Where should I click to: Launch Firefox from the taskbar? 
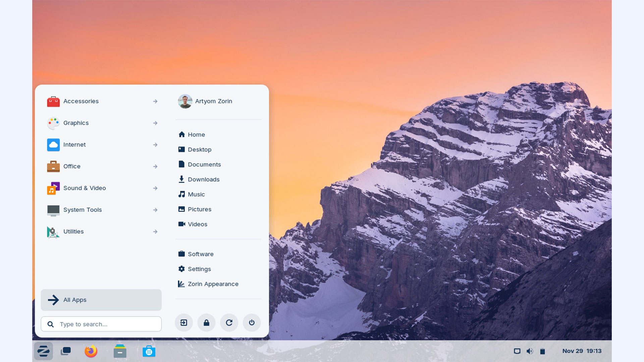91,351
